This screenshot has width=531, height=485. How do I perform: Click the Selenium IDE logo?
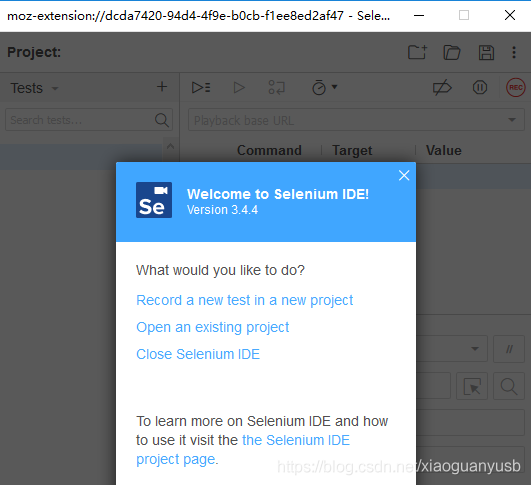click(x=154, y=200)
